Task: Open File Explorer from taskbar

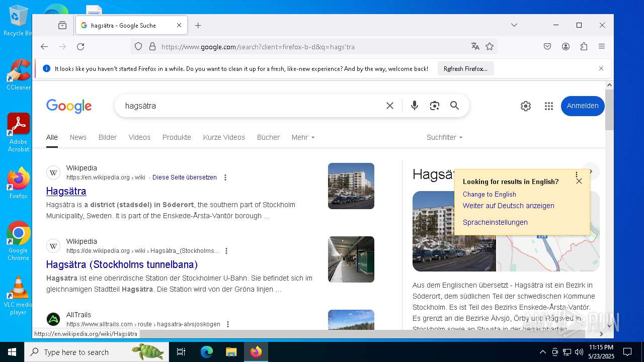Action: click(231, 352)
